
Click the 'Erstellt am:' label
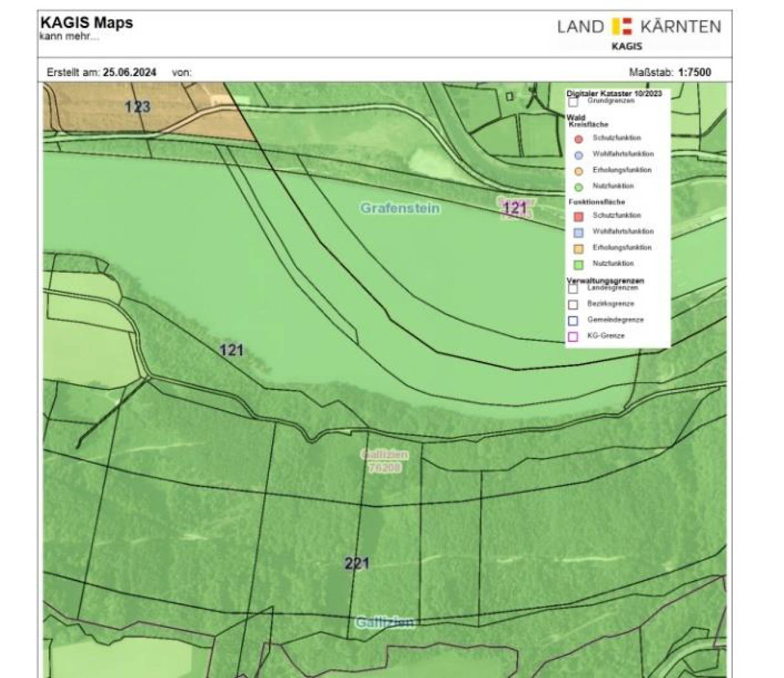click(x=73, y=72)
